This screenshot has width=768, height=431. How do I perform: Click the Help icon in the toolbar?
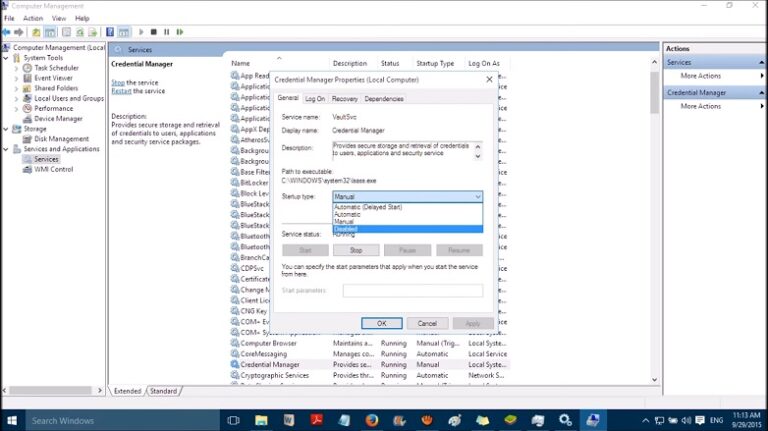109,32
